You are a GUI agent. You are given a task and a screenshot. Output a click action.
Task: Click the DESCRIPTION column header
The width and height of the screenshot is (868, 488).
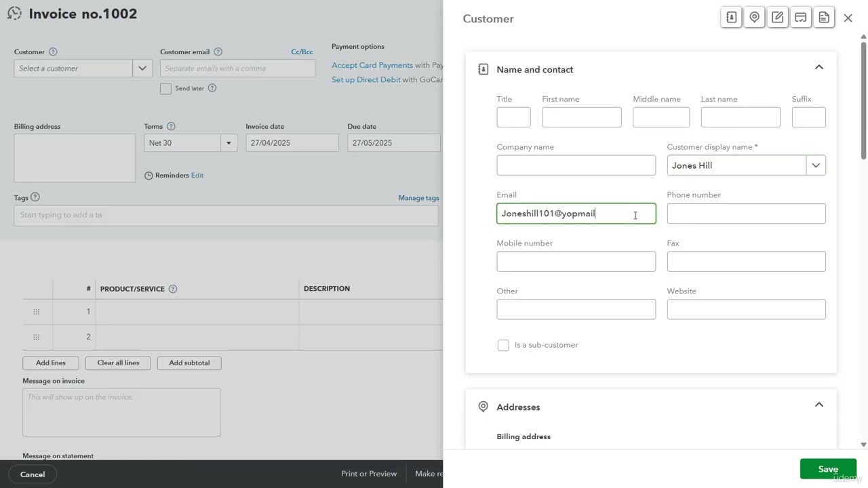click(x=327, y=289)
